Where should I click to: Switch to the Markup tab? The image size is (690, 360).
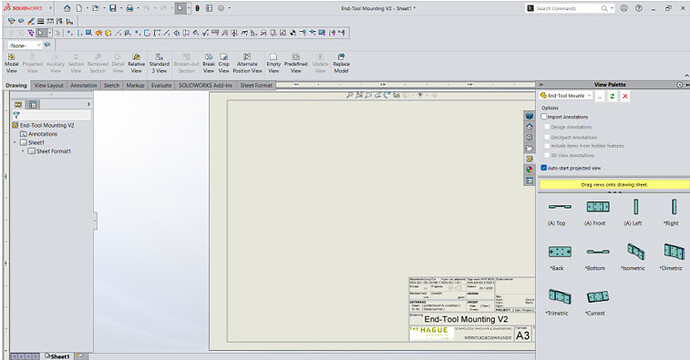(x=135, y=85)
